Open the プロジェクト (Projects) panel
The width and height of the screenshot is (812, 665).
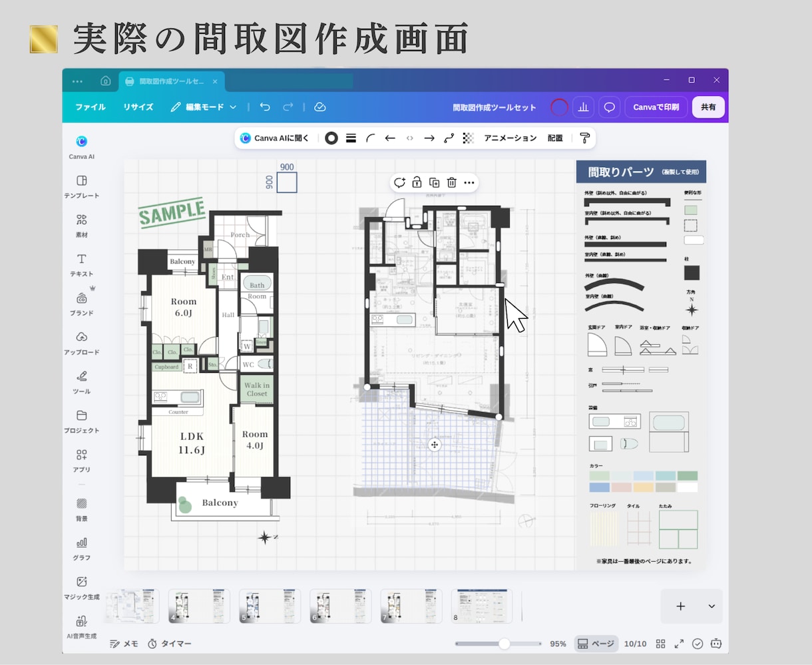click(81, 421)
